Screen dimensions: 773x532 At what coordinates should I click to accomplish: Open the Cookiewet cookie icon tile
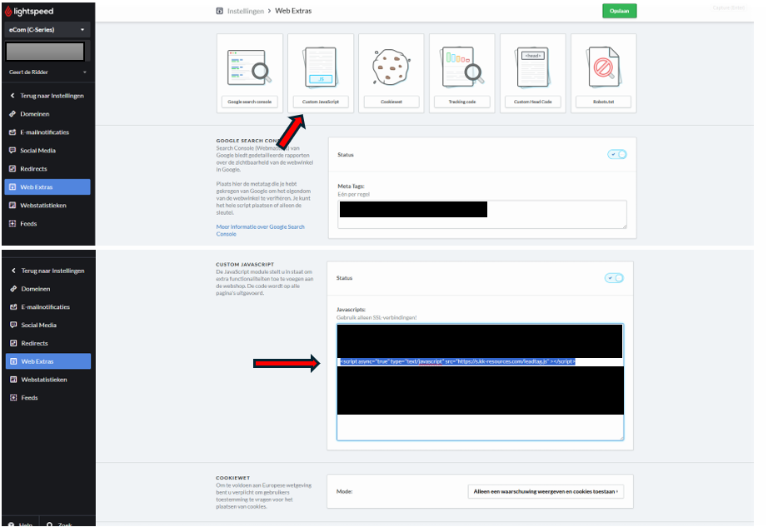coord(391,67)
